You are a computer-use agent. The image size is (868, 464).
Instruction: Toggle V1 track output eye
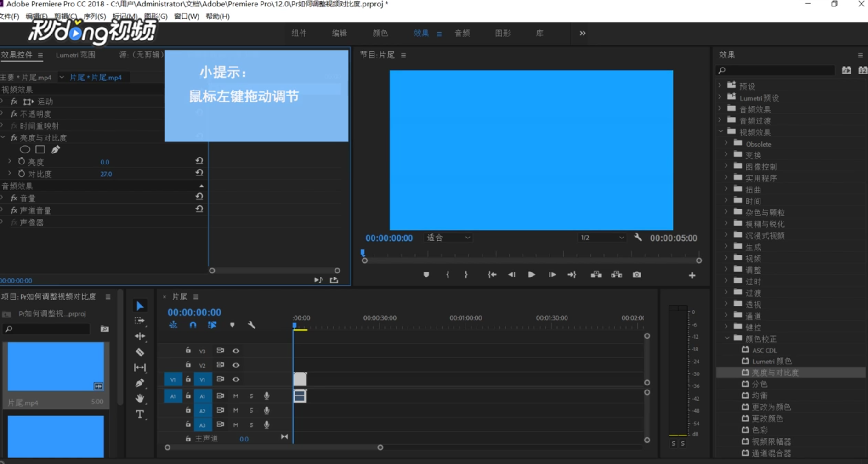coord(236,379)
